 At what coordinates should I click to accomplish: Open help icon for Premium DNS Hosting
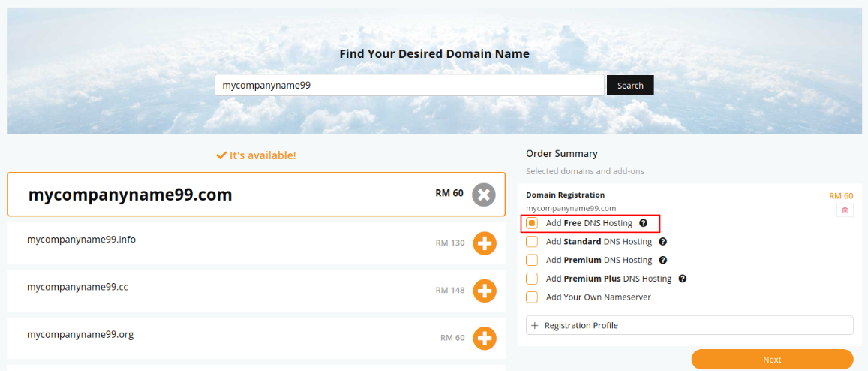pos(663,260)
